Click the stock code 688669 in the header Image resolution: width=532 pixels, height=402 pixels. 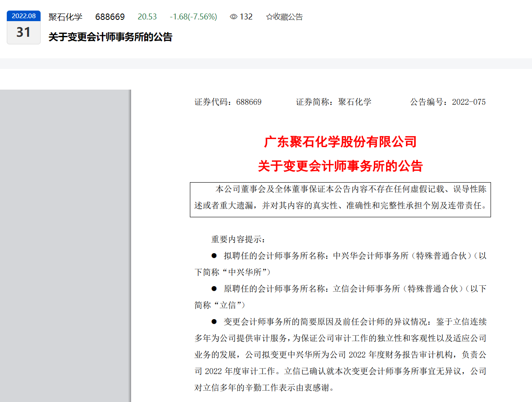click(x=110, y=17)
